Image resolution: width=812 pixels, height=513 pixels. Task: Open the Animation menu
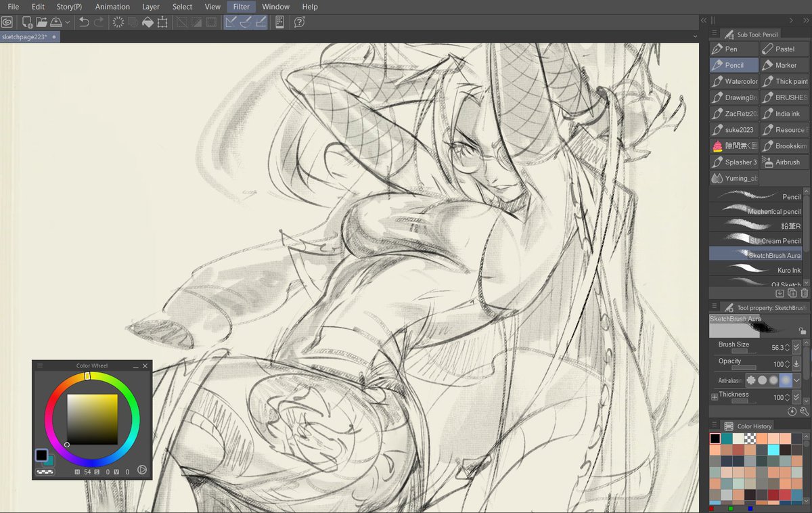point(112,7)
